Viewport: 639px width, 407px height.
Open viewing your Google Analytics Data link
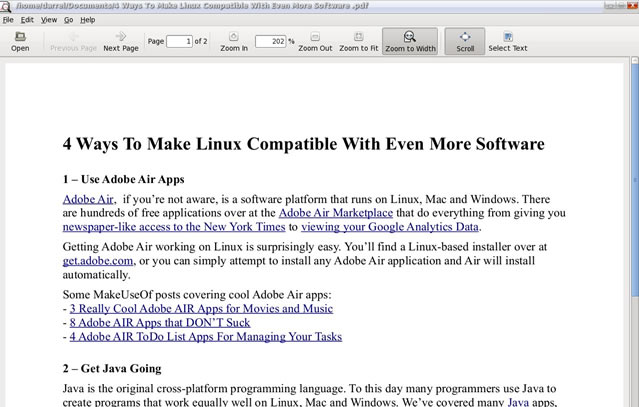pyautogui.click(x=390, y=227)
